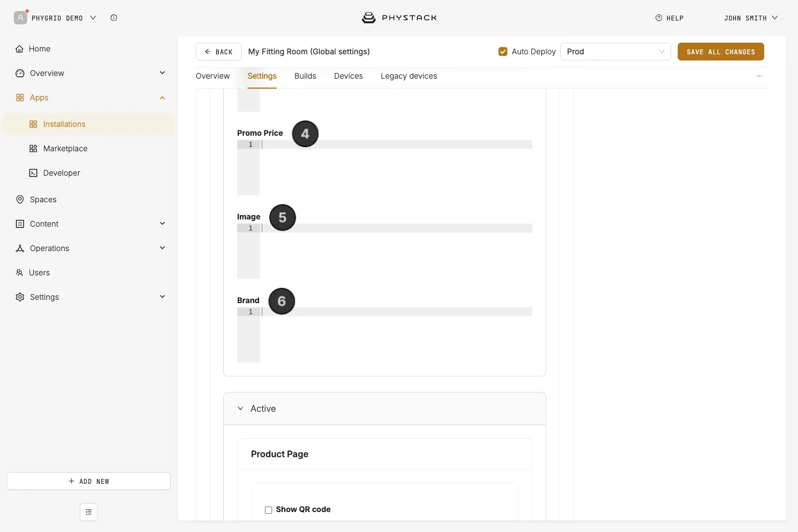Click the Back button

coord(218,52)
